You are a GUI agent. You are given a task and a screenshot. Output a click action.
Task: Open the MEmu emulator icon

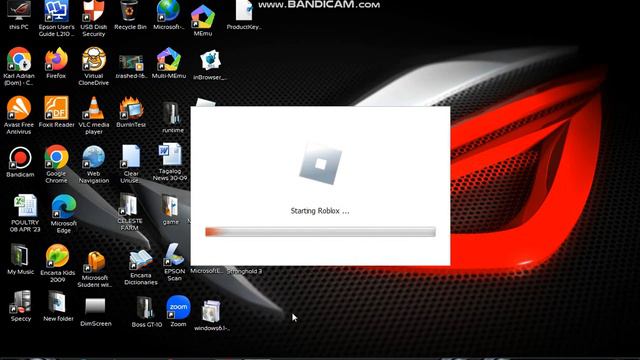pos(203,21)
